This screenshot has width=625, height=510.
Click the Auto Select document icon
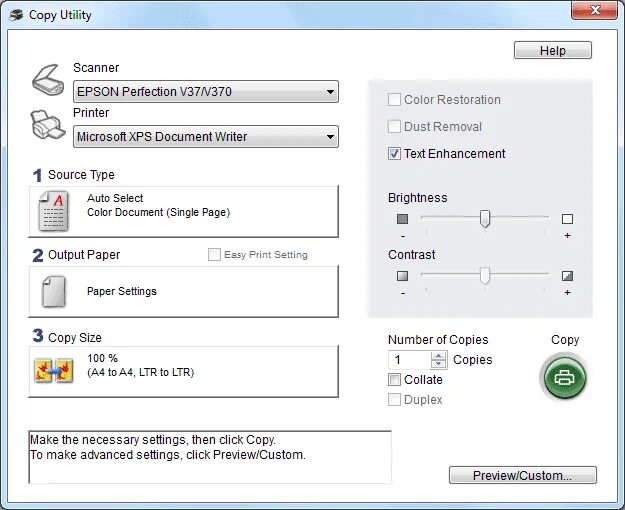54,211
